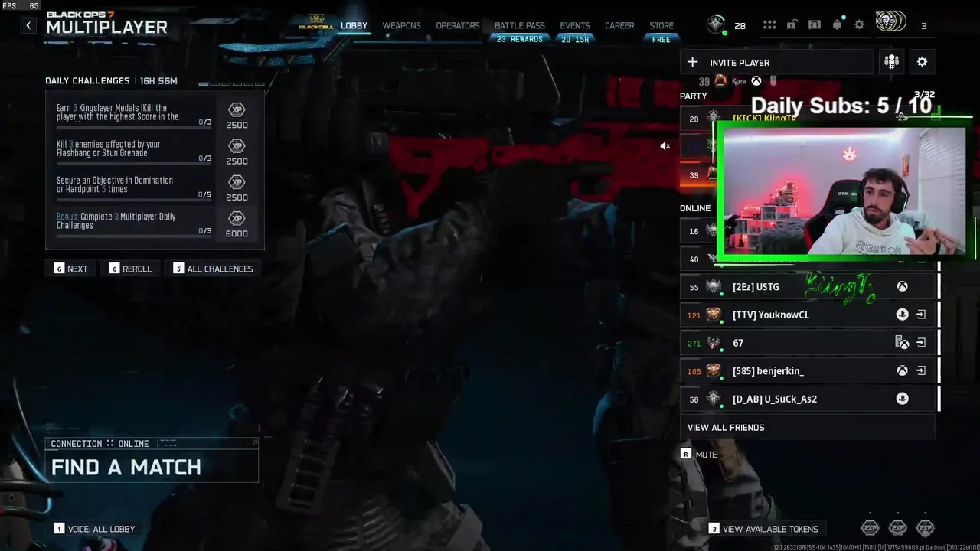980x551 pixels.
Task: Click PlayStation icon on YouknowCL row
Action: click(x=903, y=315)
